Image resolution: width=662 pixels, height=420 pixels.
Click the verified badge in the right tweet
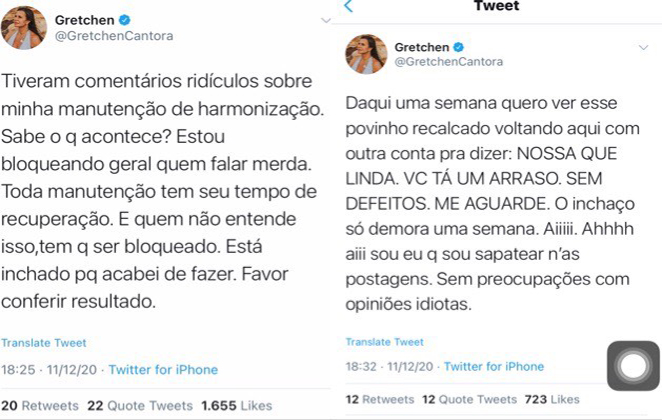[459, 46]
